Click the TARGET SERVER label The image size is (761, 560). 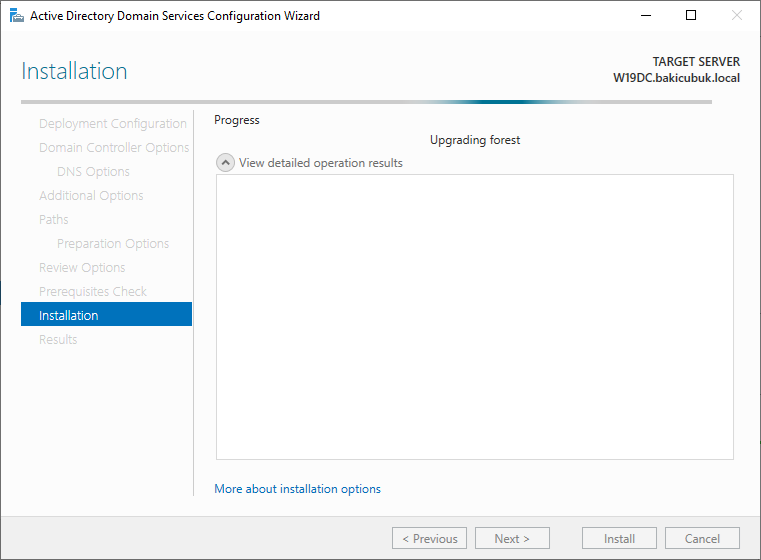[696, 62]
